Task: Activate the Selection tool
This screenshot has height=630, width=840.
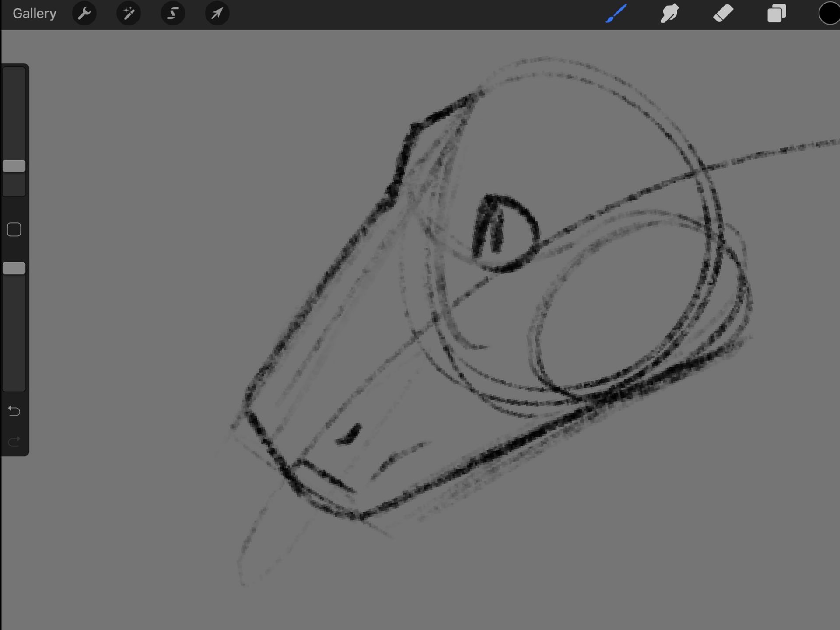Action: coord(173,14)
